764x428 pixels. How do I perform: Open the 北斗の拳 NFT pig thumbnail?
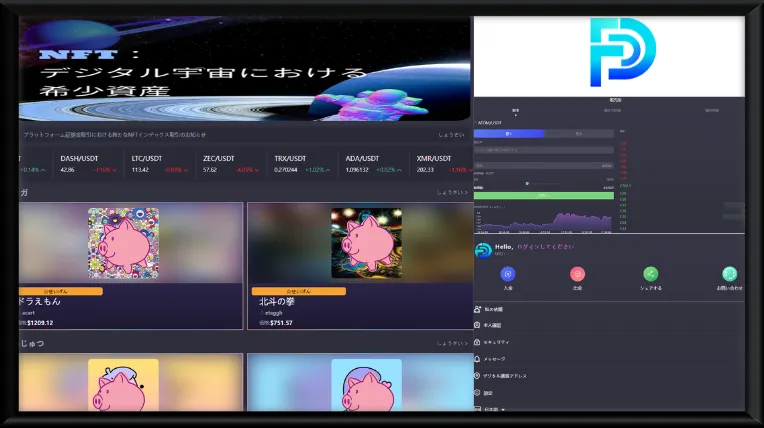(x=366, y=243)
